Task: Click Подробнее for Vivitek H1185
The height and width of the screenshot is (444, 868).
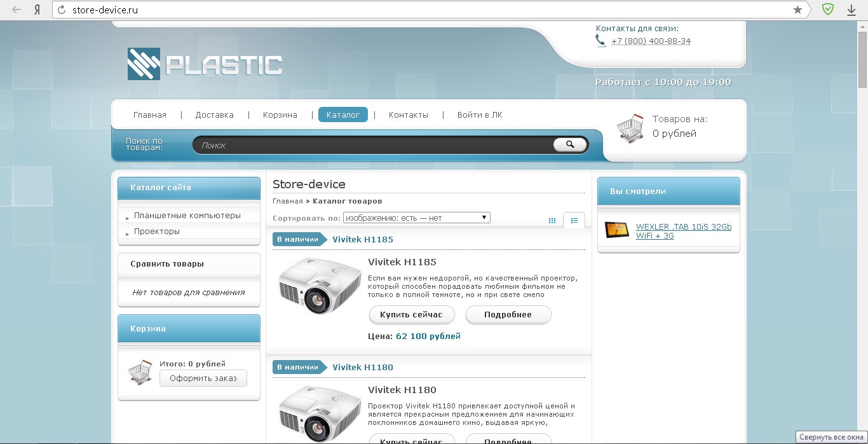Action: point(508,314)
